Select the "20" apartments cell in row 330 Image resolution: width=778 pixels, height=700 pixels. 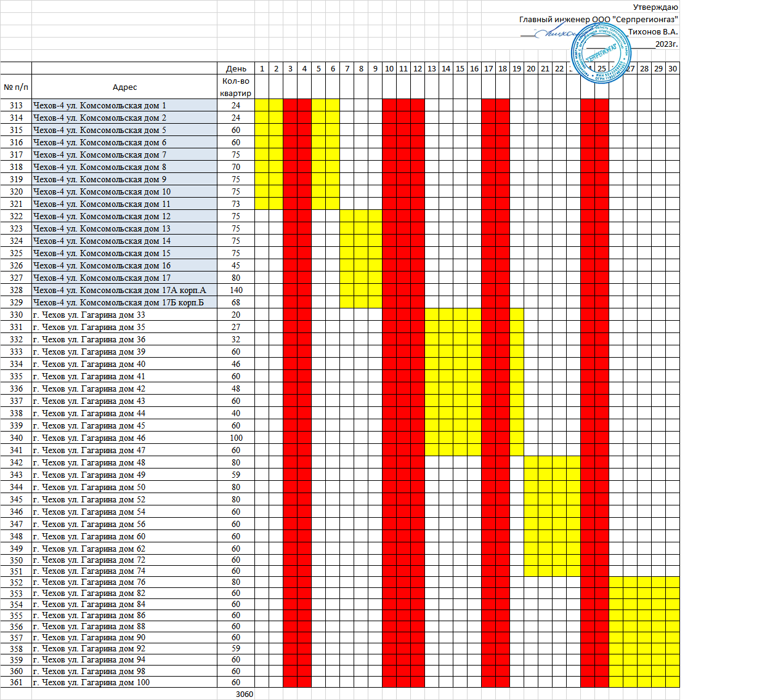236,315
